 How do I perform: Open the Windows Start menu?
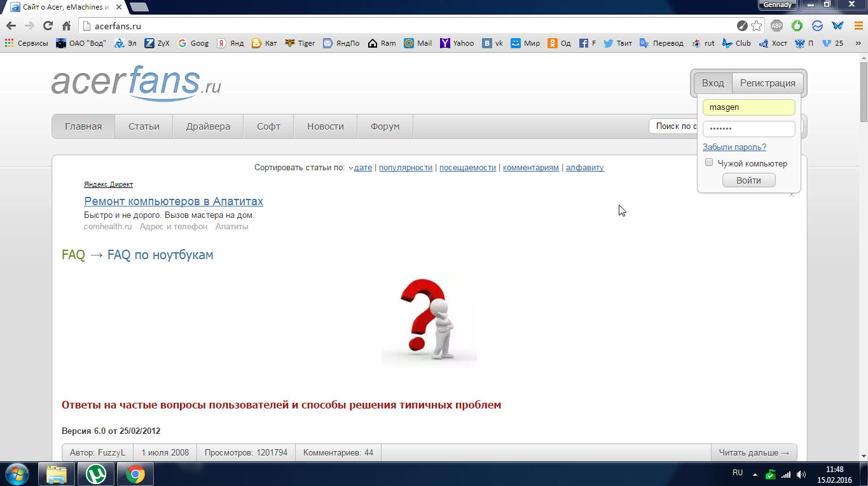tap(17, 474)
